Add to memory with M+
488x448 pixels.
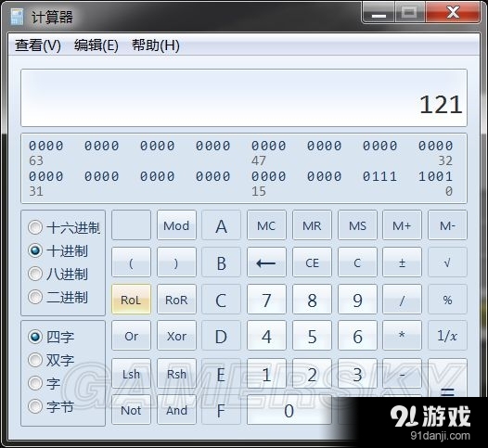pos(402,225)
